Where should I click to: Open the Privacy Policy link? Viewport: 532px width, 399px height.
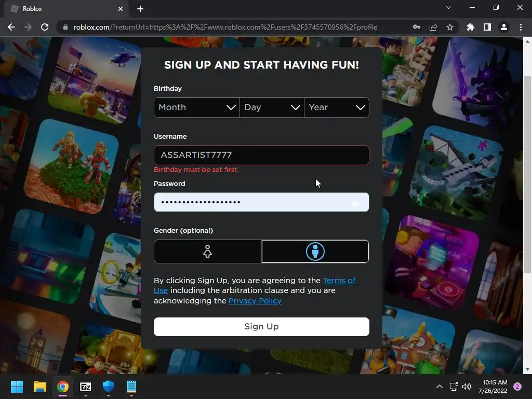click(x=255, y=301)
